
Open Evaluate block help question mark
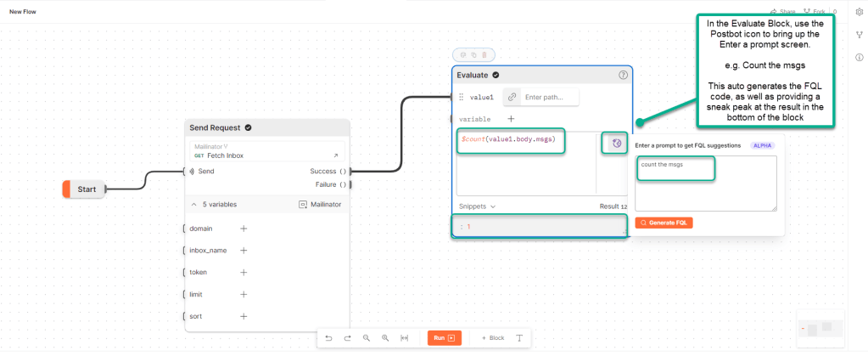pyautogui.click(x=623, y=76)
